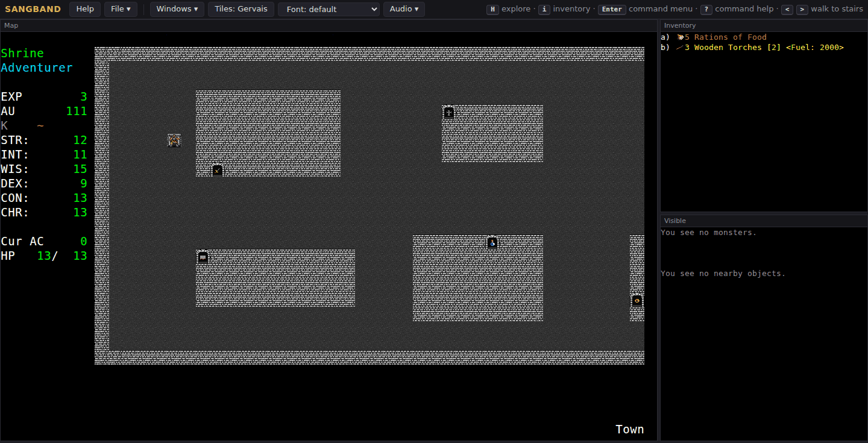
Task: Click the Wooden Torches item icon
Action: pos(680,48)
